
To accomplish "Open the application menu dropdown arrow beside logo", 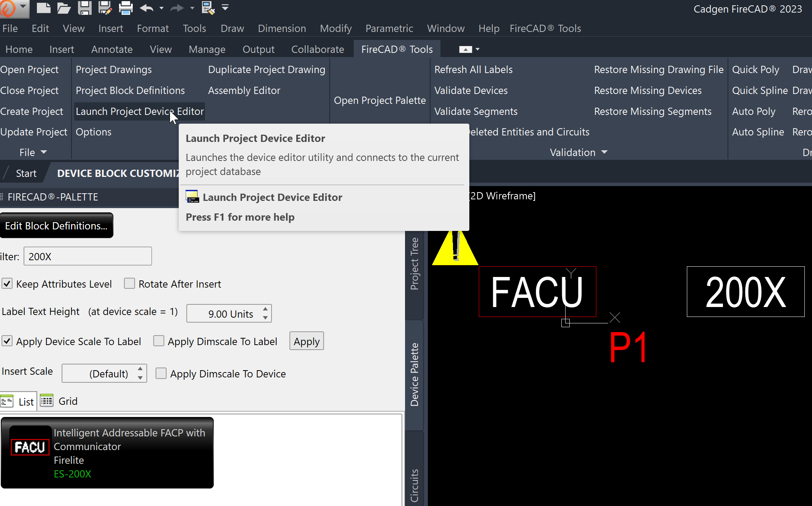I will tap(23, 6).
